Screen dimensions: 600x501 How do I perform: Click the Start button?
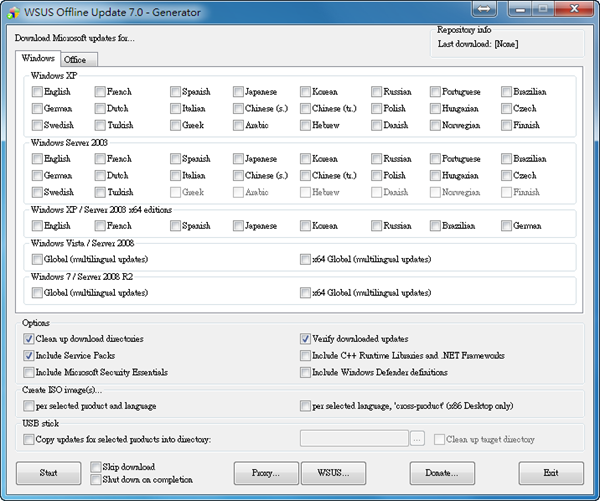49,473
